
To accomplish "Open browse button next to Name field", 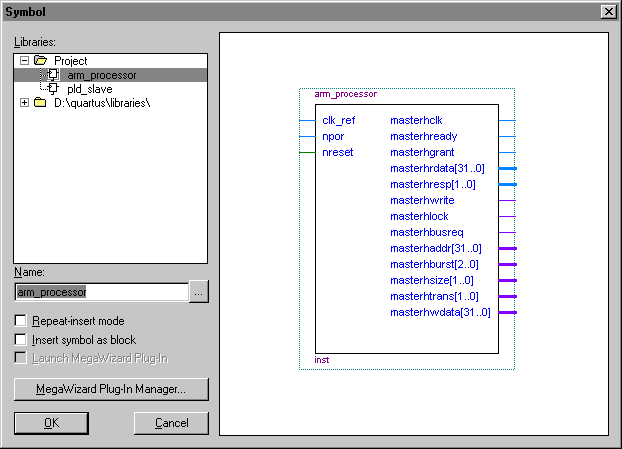I will pos(199,292).
